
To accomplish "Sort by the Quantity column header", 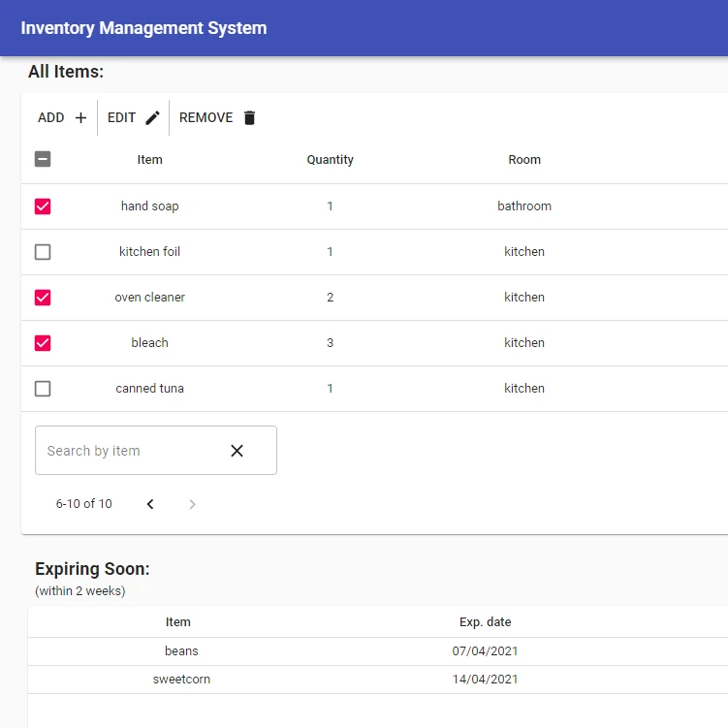I will (331, 160).
